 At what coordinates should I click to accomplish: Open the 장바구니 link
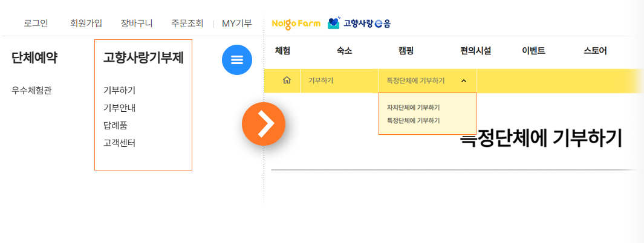(137, 24)
